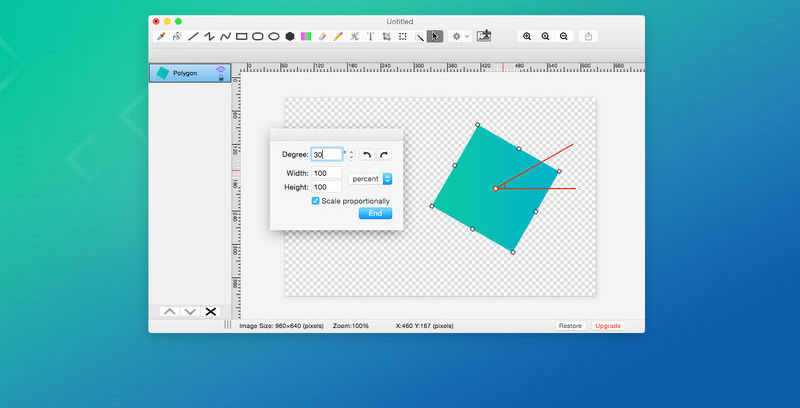
Task: Select the straight Line tool
Action: pyautogui.click(x=193, y=36)
